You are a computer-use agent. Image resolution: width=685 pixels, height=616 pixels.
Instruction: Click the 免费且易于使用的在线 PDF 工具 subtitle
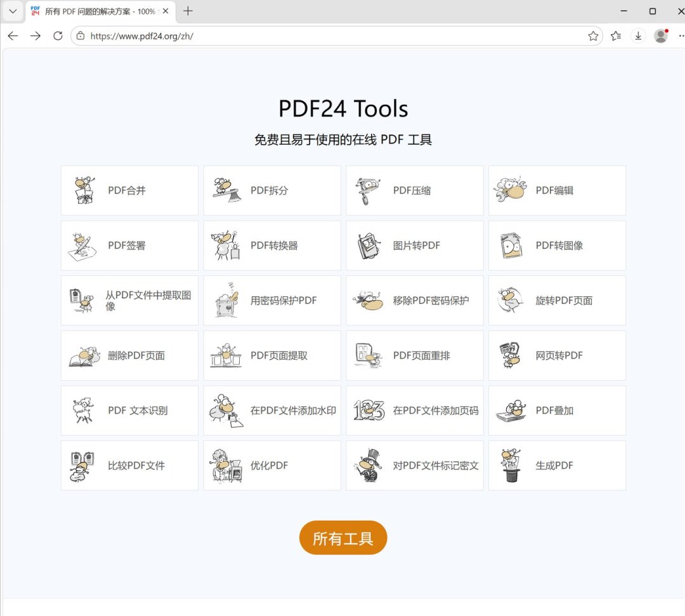(343, 140)
